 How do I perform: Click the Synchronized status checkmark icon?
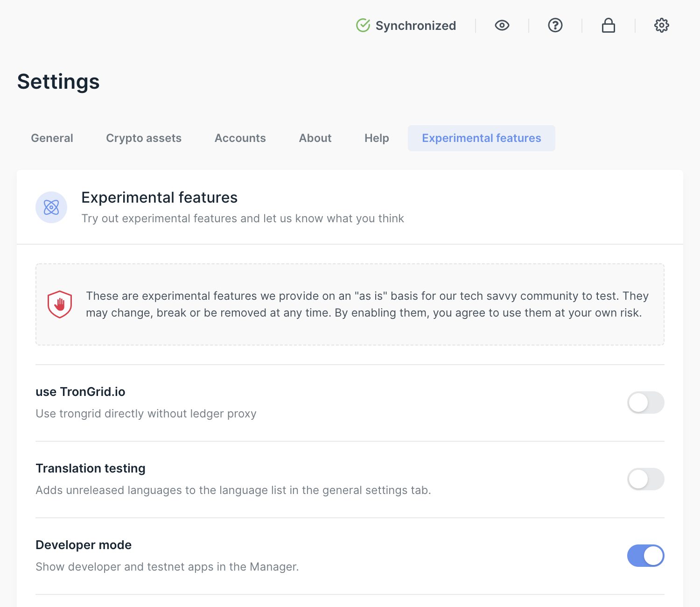363,25
